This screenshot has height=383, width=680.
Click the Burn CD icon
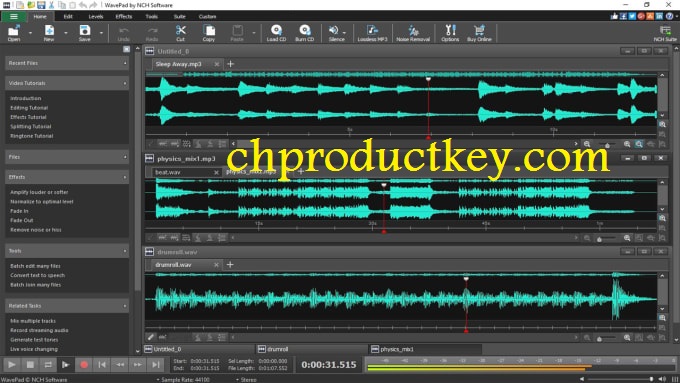(x=304, y=33)
